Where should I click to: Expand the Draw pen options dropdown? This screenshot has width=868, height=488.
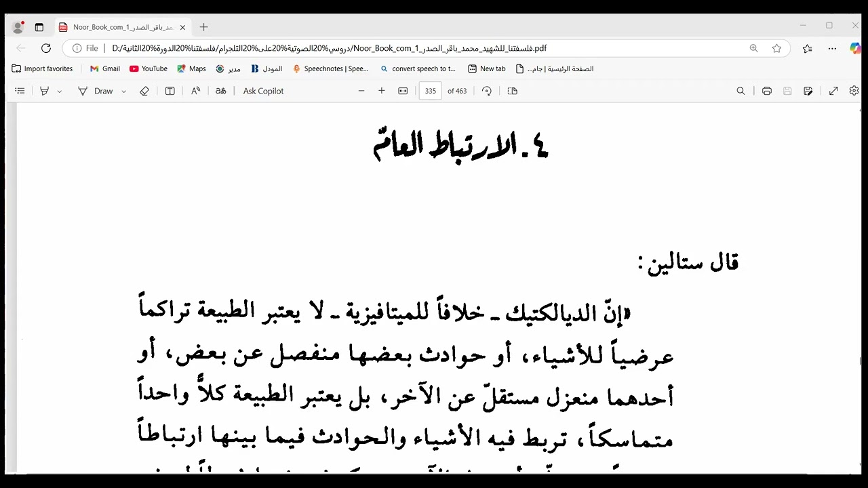123,91
